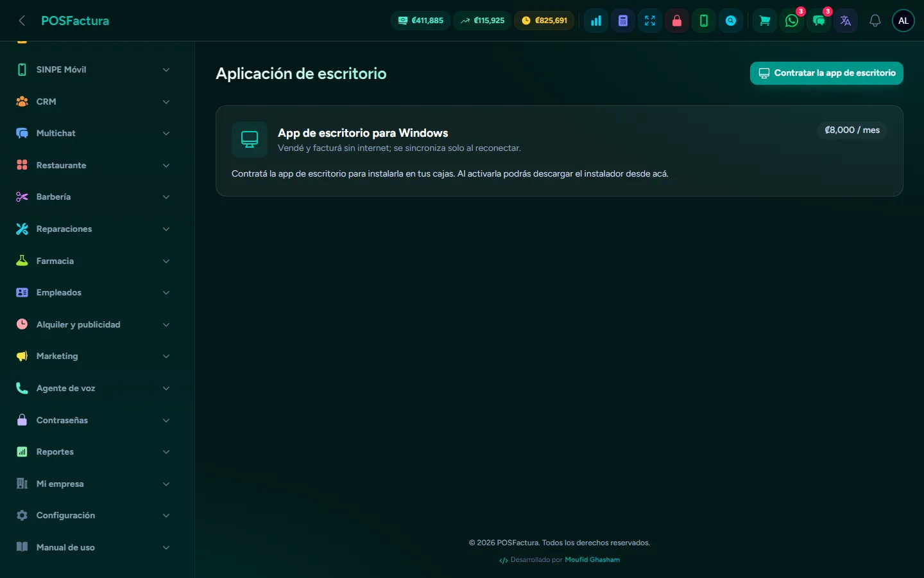Open the Farmacia sidebar menu
The height and width of the screenshot is (578, 924).
tap(94, 261)
